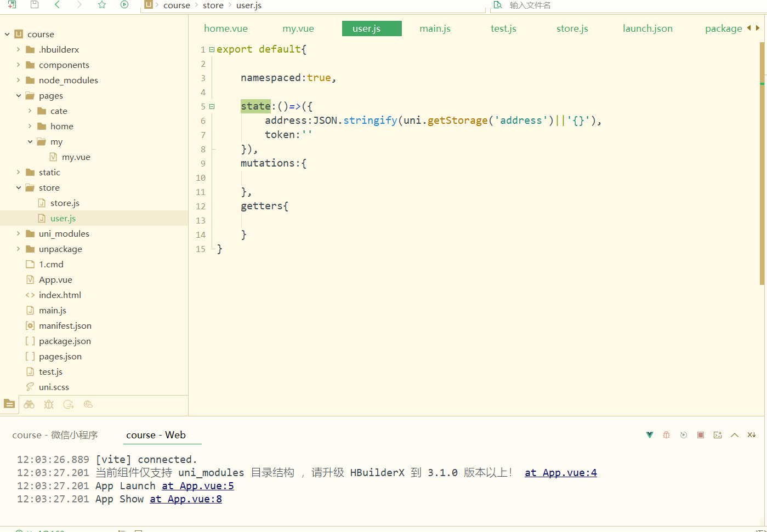Fold code block at line 1
The height and width of the screenshot is (532, 767).
tap(212, 50)
